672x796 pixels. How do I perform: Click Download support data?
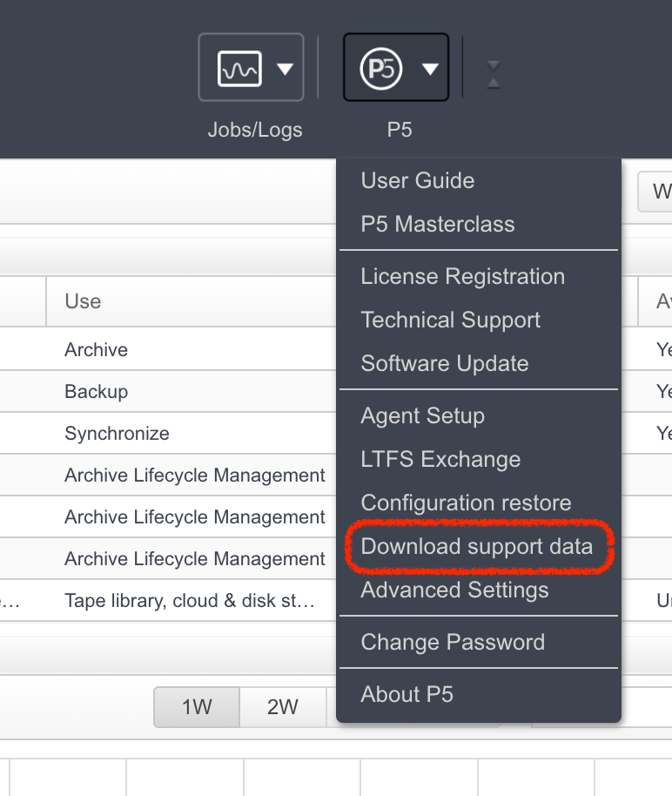[x=477, y=547]
